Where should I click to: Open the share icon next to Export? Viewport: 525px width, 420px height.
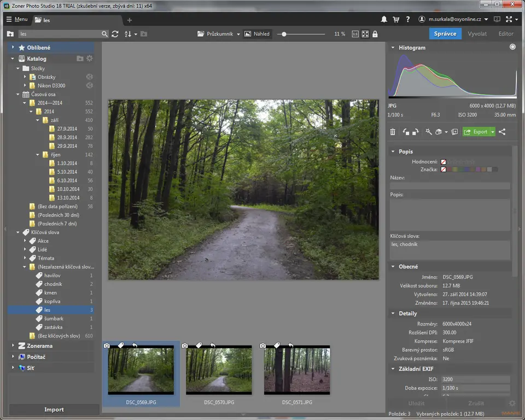point(502,132)
